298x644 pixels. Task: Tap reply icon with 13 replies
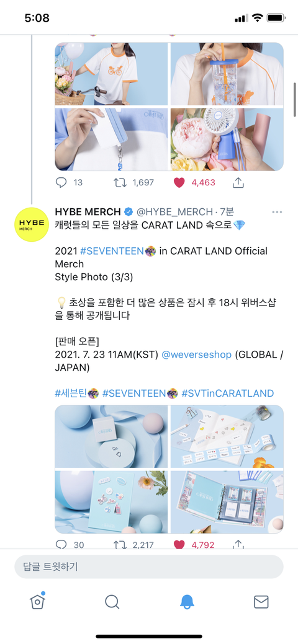[61, 183]
